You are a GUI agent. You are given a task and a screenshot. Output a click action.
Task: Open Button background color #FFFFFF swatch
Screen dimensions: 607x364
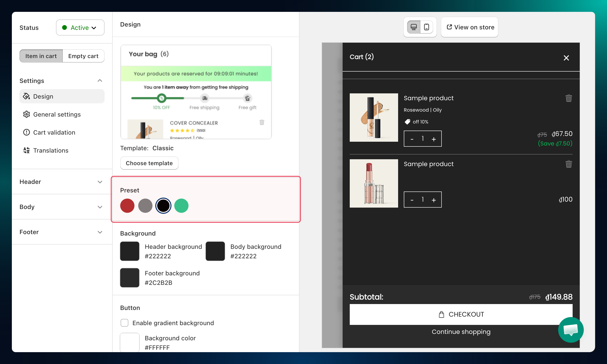pyautogui.click(x=129, y=342)
